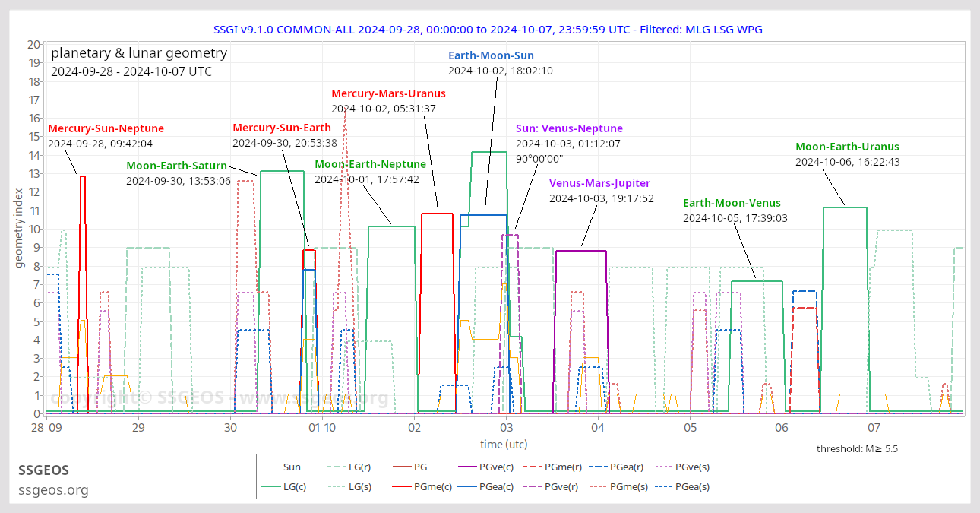Toggle the Sun series in the legend
The image size is (980, 513).
tap(291, 467)
